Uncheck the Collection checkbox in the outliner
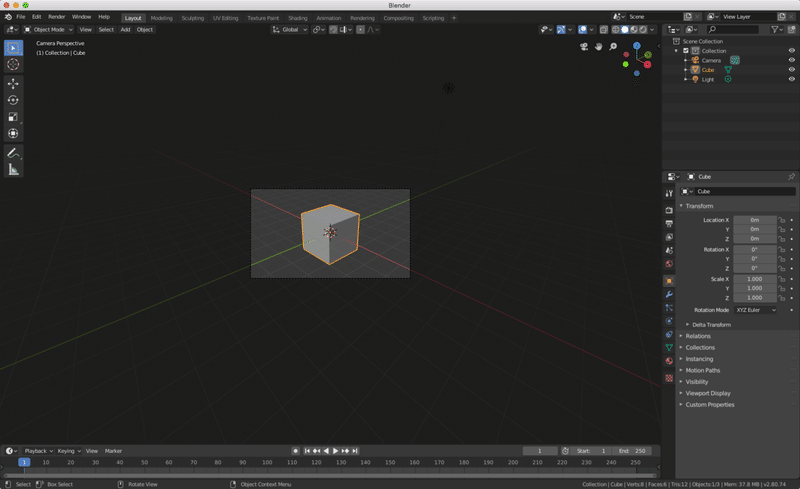The width and height of the screenshot is (800, 489). click(686, 51)
